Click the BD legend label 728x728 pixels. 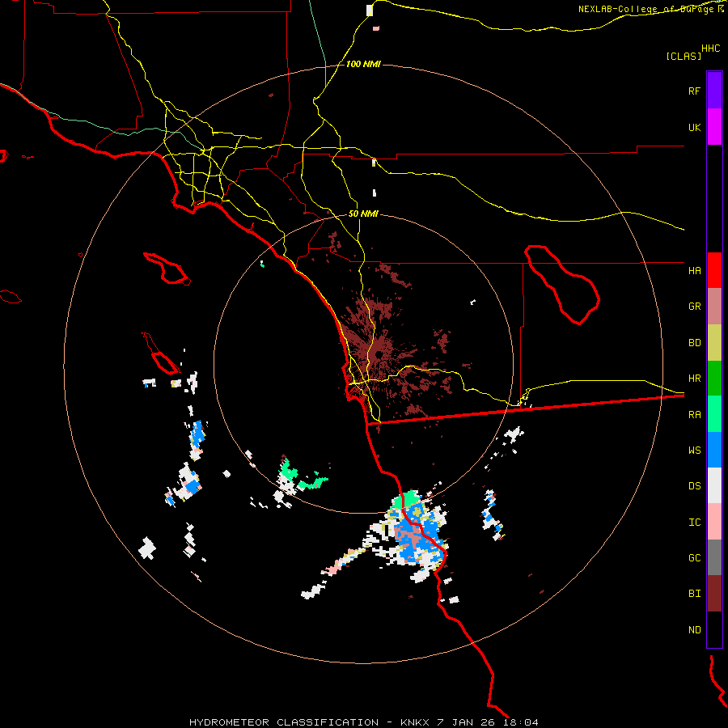tap(694, 343)
